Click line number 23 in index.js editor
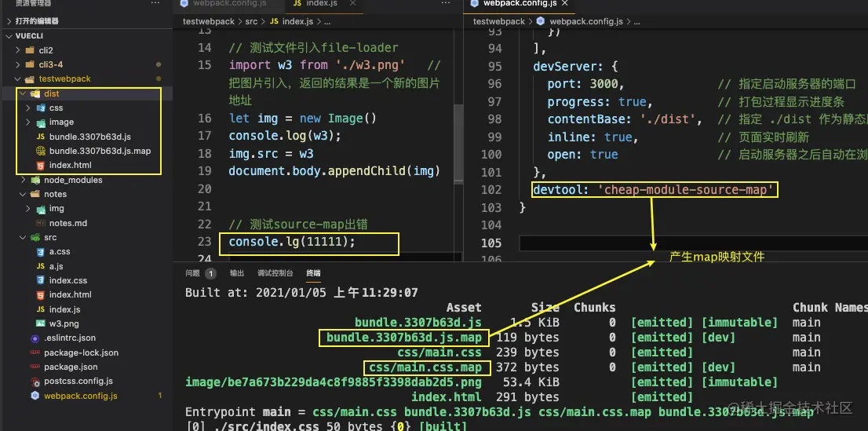Viewport: 868px width, 431px height. [x=204, y=242]
